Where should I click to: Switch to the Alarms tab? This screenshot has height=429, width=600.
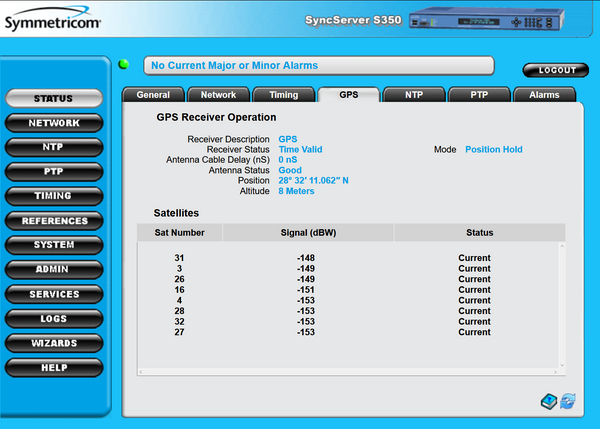click(544, 95)
